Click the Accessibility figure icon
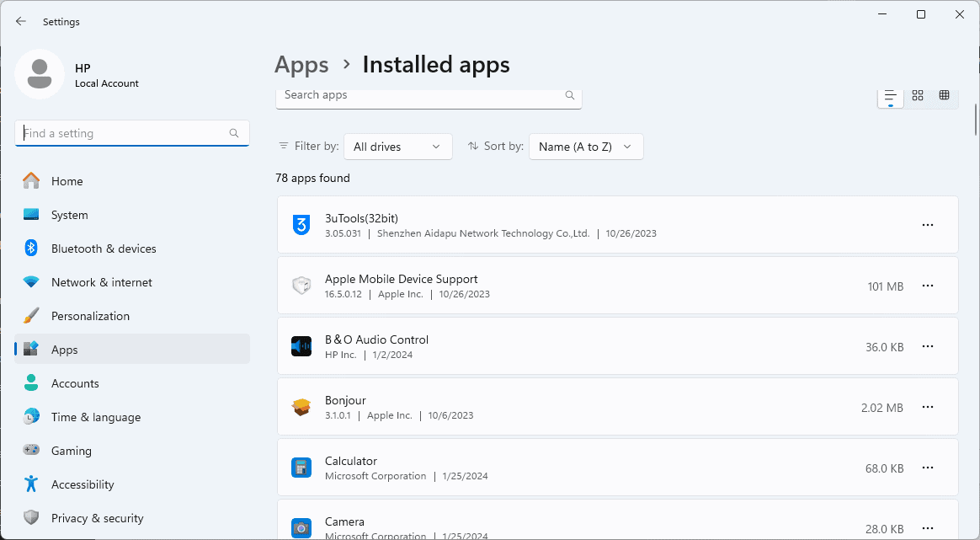This screenshot has height=540, width=980. click(x=31, y=484)
